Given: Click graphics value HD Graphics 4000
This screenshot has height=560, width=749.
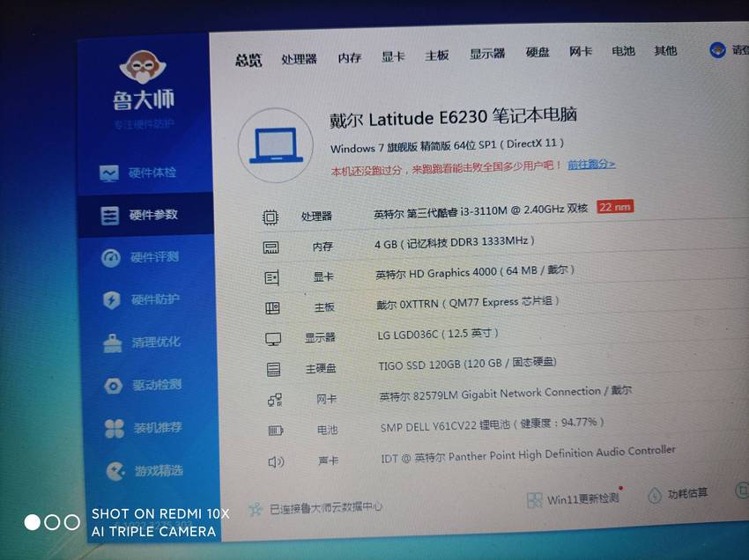Looking at the screenshot, I should coord(475,272).
